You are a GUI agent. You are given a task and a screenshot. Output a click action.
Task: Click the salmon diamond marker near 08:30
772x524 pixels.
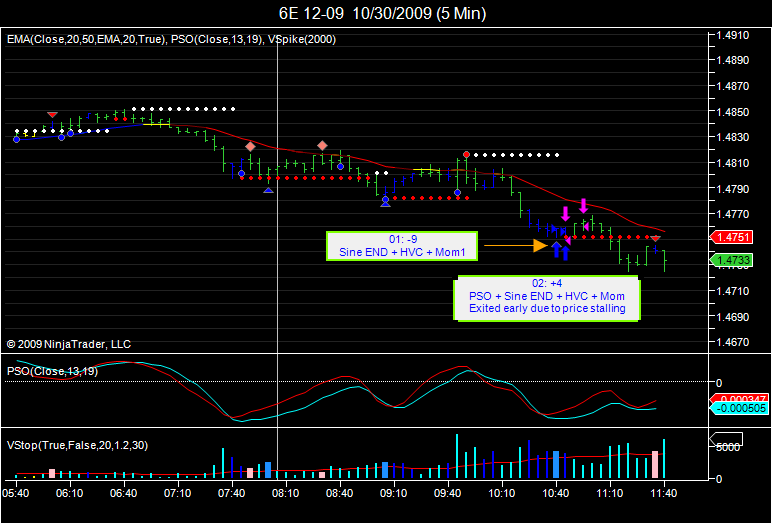pyautogui.click(x=322, y=145)
